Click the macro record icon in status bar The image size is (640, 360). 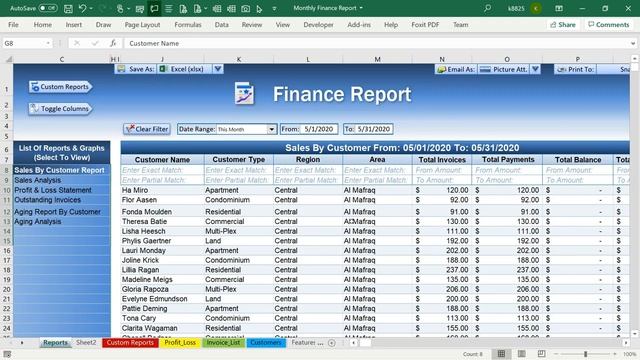(7, 354)
